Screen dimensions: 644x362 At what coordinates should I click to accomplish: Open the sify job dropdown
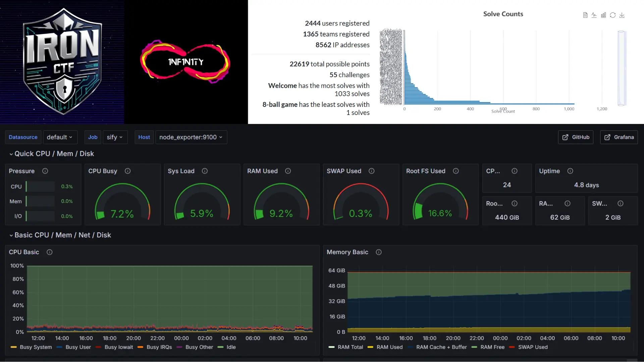pyautogui.click(x=115, y=137)
